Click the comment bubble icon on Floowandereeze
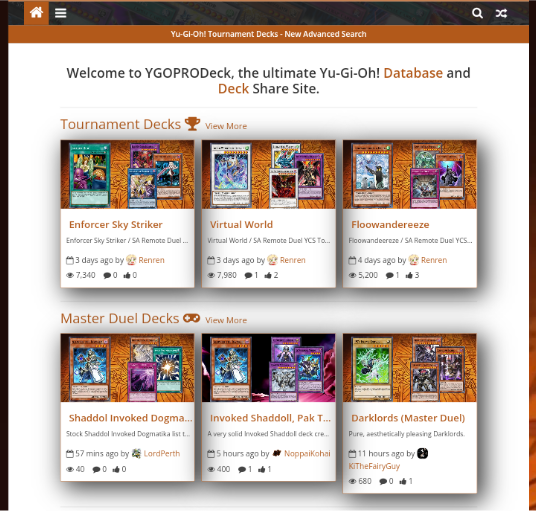Screen dimensions: 537x511 pyautogui.click(x=389, y=275)
